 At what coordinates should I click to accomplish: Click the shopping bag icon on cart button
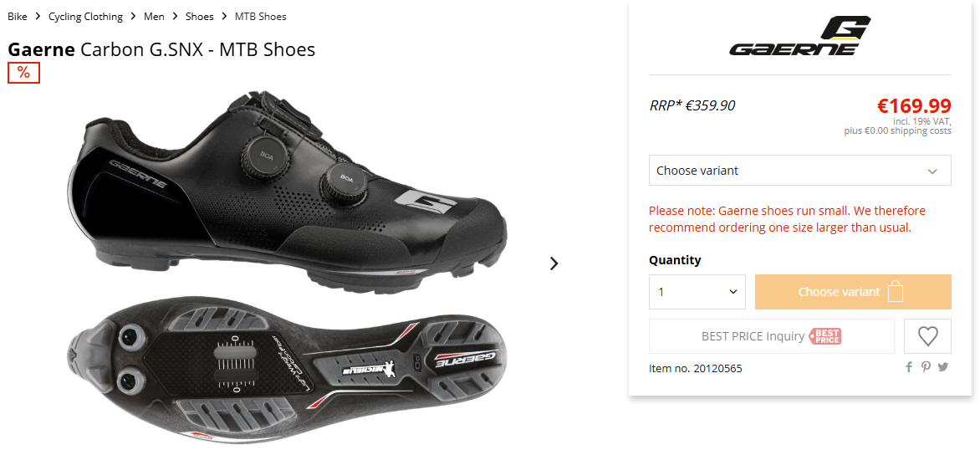click(x=896, y=292)
